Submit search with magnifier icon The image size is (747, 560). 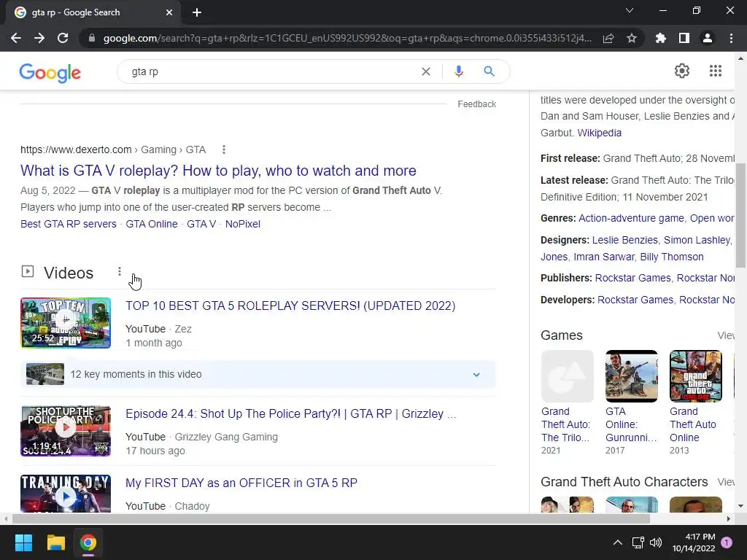pyautogui.click(x=489, y=71)
